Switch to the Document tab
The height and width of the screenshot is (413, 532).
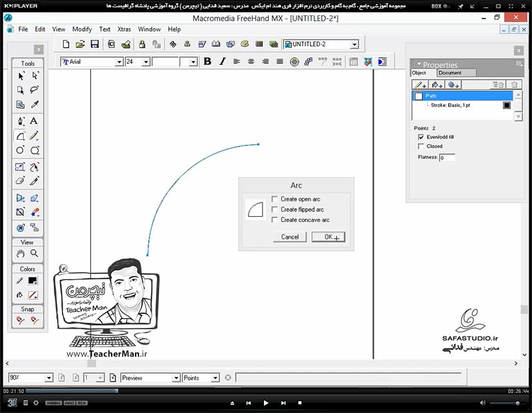pyautogui.click(x=456, y=72)
